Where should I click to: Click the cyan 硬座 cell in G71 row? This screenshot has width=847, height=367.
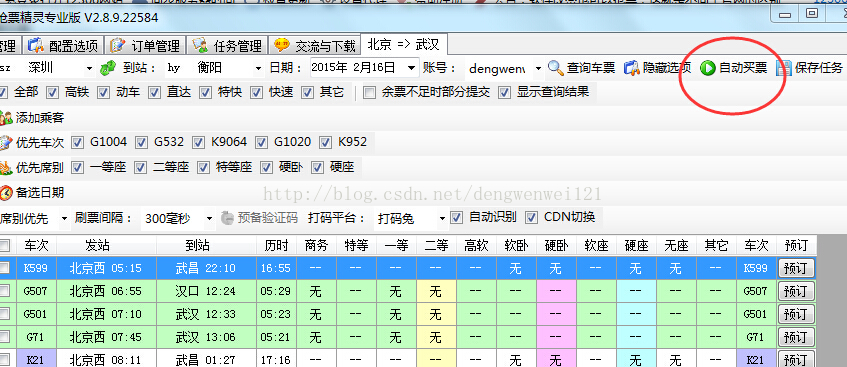(x=635, y=337)
